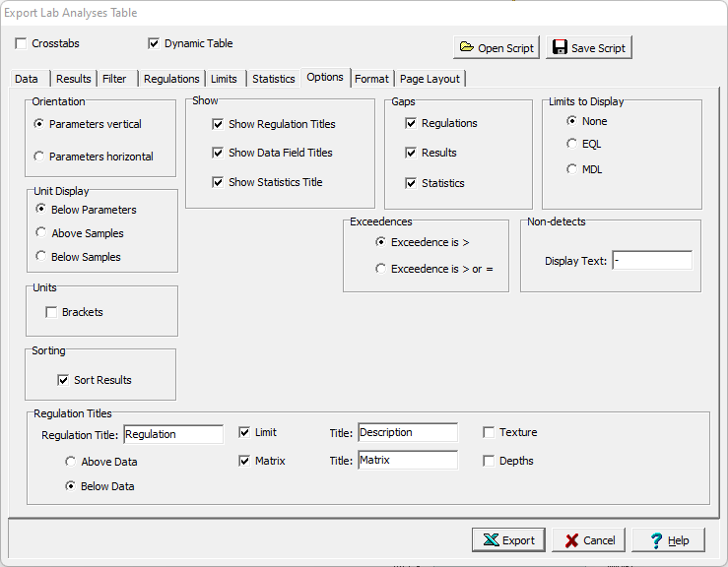Select Exceedence is > or = option
This screenshot has width=728, height=567.
(381, 269)
